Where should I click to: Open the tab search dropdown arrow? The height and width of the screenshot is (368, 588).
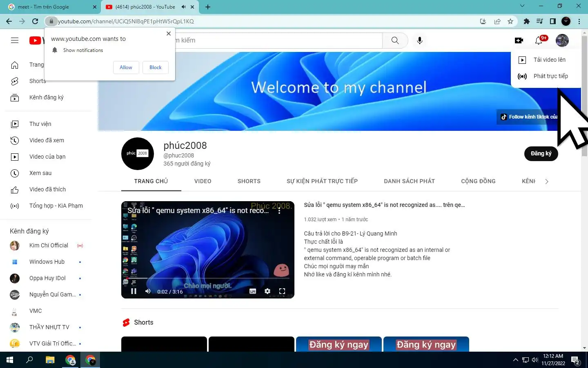522,6
